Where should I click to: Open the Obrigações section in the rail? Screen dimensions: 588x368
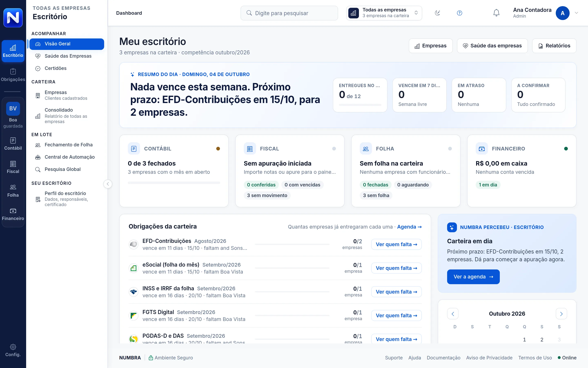(13, 75)
